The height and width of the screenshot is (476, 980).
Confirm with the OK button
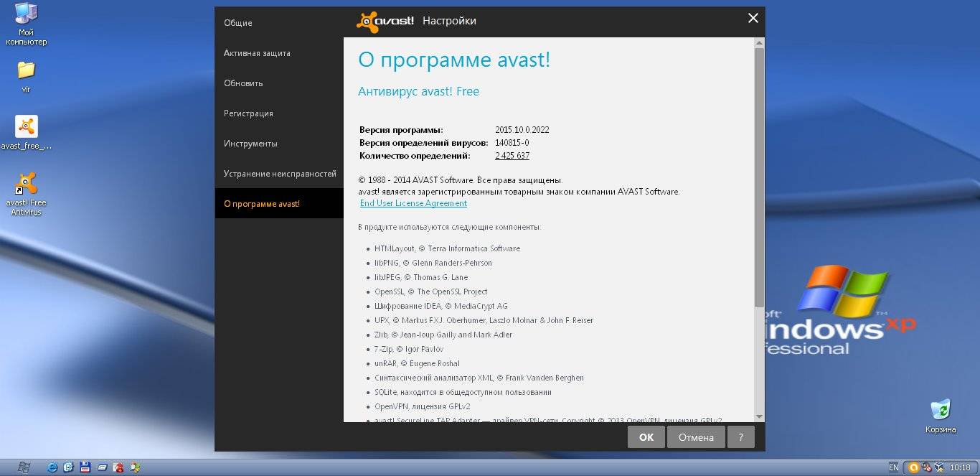click(646, 437)
